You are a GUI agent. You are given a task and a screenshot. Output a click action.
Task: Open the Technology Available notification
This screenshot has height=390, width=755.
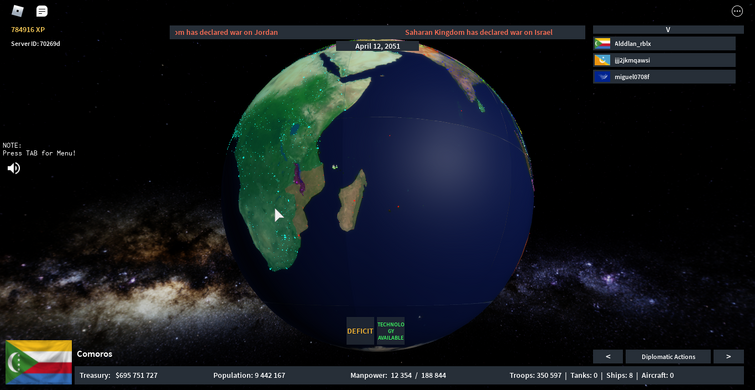click(x=391, y=331)
